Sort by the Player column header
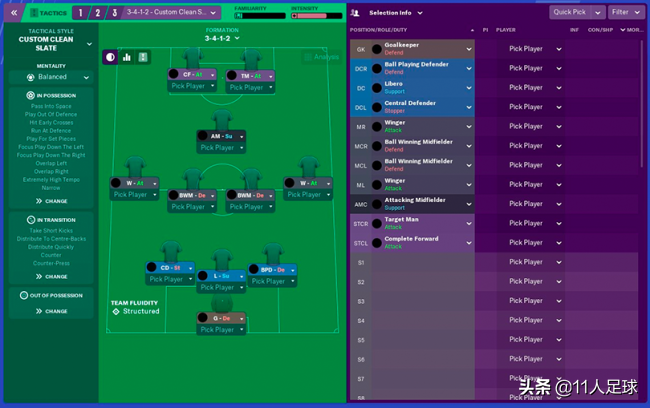 pyautogui.click(x=506, y=30)
